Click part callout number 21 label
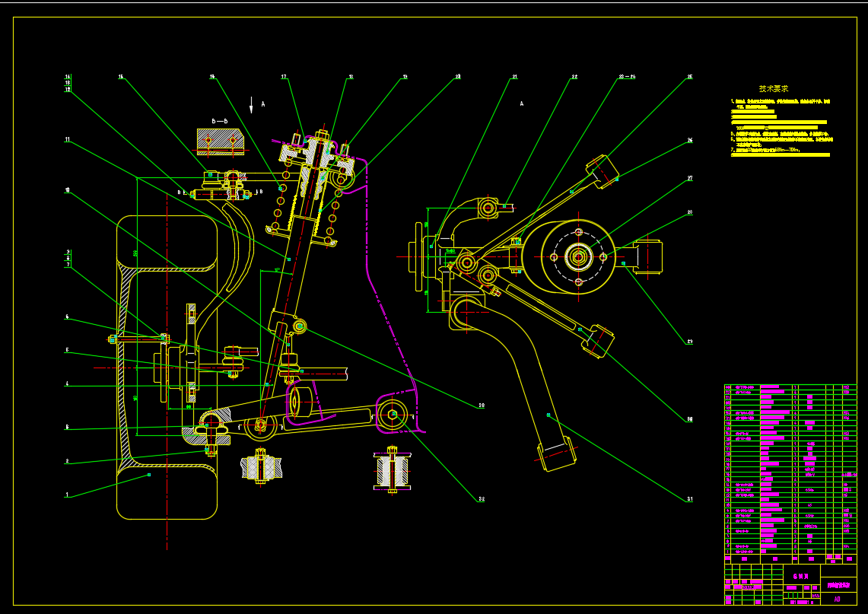Image resolution: width=868 pixels, height=614 pixels. 514,77
